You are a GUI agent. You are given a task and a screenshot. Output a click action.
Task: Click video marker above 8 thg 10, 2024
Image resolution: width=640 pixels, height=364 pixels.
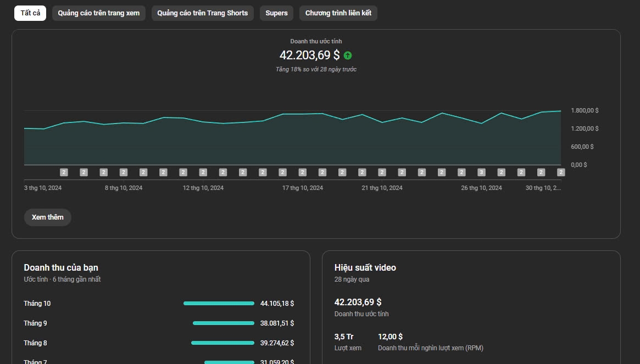tap(124, 172)
